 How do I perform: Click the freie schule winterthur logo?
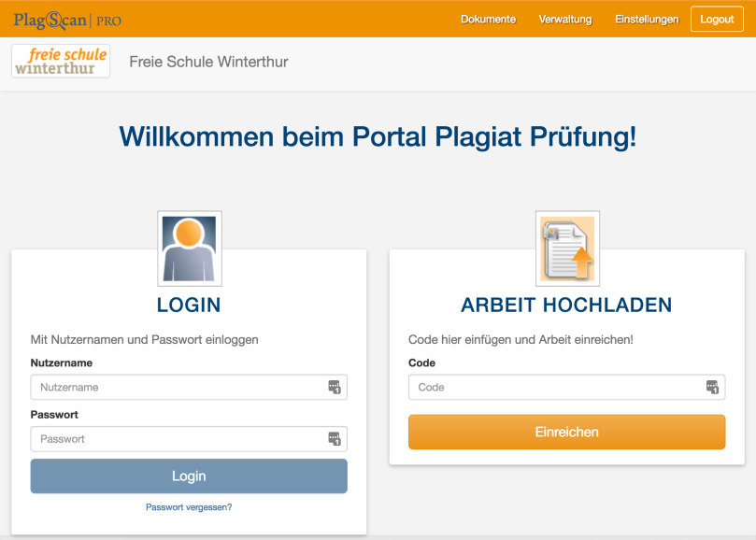point(61,62)
